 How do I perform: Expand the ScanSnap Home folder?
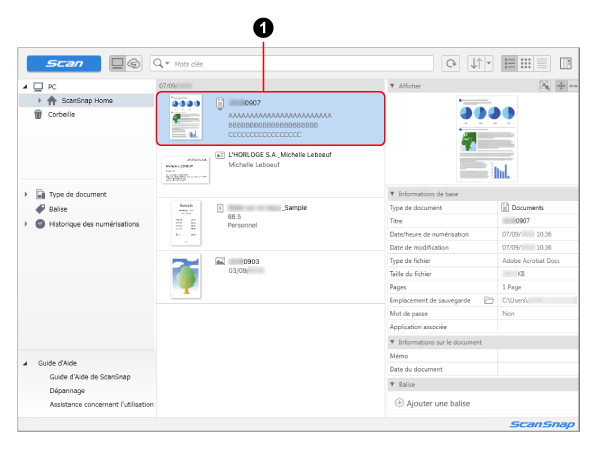tap(39, 100)
